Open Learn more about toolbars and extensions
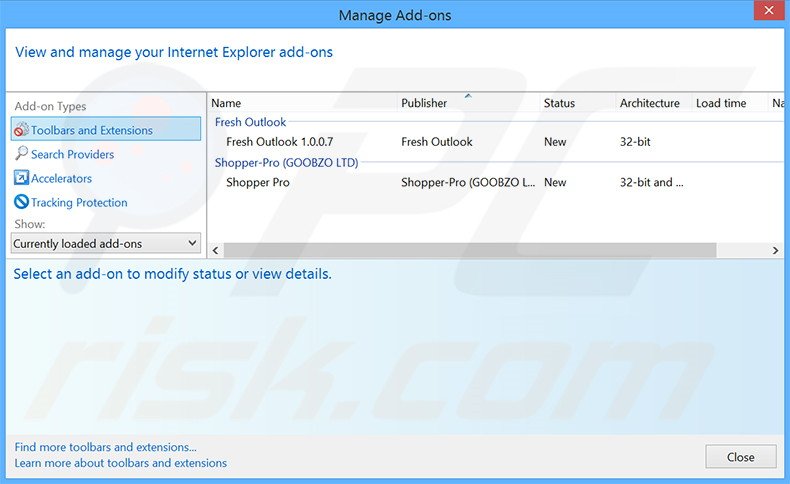The width and height of the screenshot is (790, 484). point(120,463)
